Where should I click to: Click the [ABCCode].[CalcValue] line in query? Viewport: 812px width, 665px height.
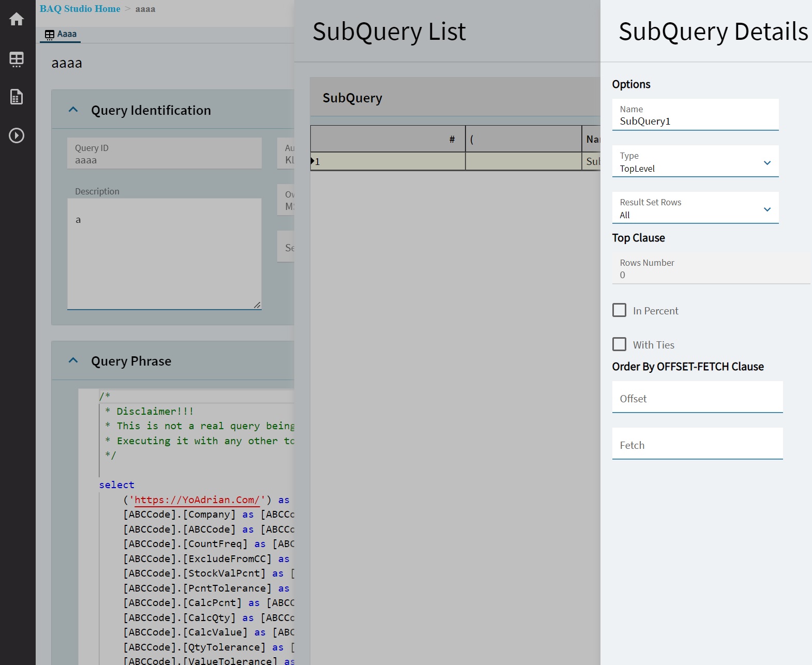click(208, 632)
